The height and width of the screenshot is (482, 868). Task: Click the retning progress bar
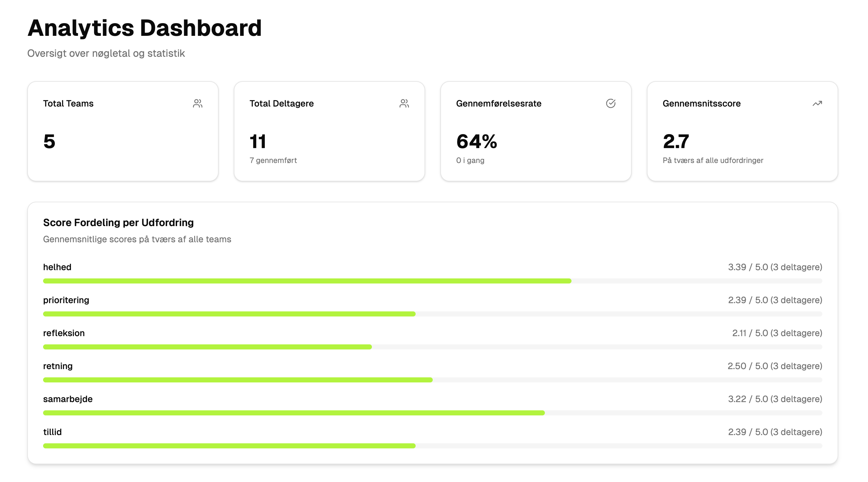click(x=432, y=380)
